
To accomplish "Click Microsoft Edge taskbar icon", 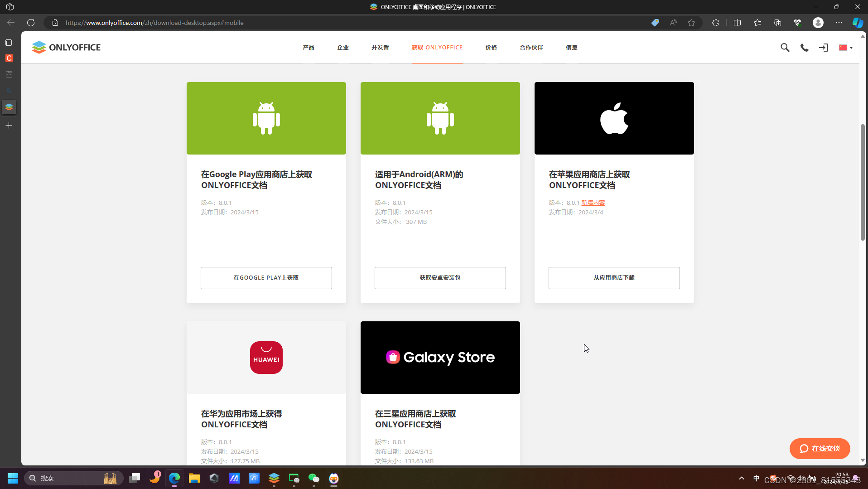I will click(174, 478).
